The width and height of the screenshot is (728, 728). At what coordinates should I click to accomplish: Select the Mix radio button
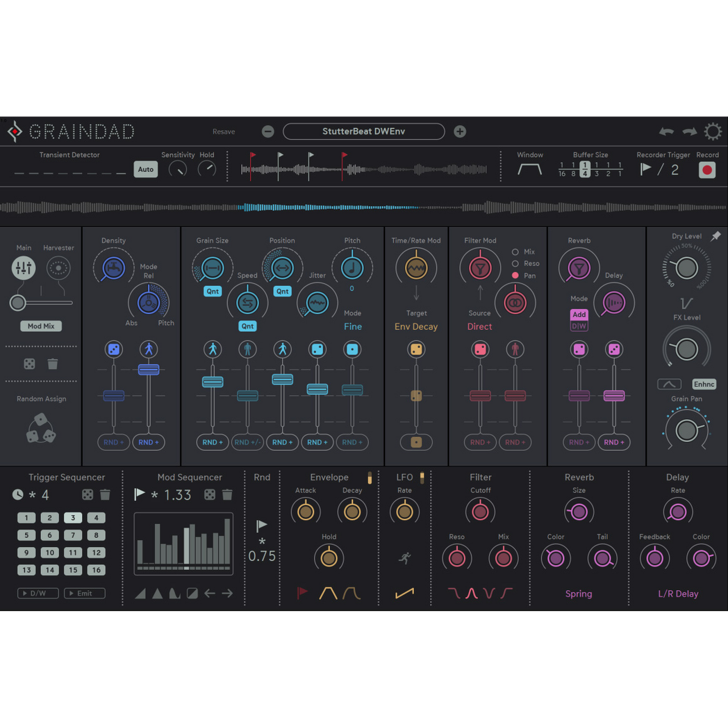(x=515, y=252)
